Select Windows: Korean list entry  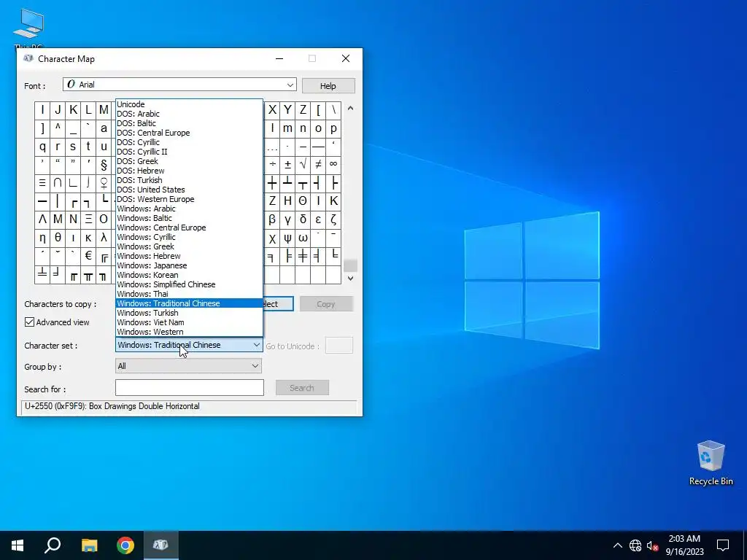(189, 275)
